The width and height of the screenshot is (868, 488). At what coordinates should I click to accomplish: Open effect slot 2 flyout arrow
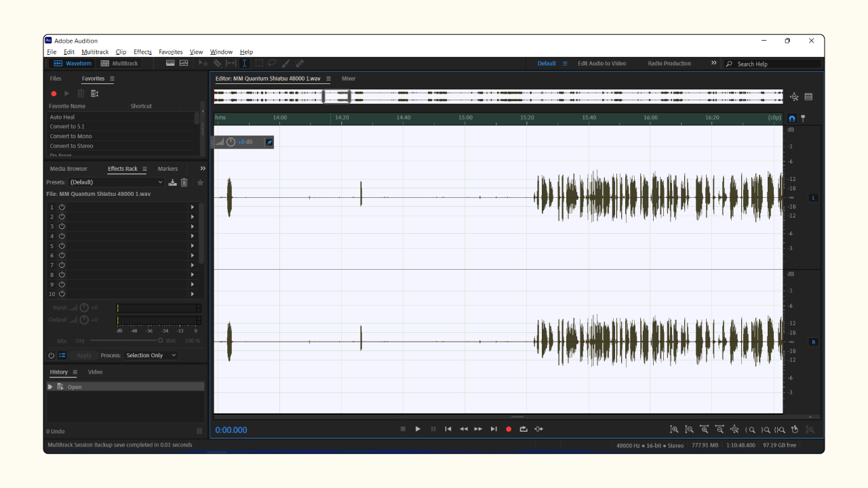coord(192,217)
